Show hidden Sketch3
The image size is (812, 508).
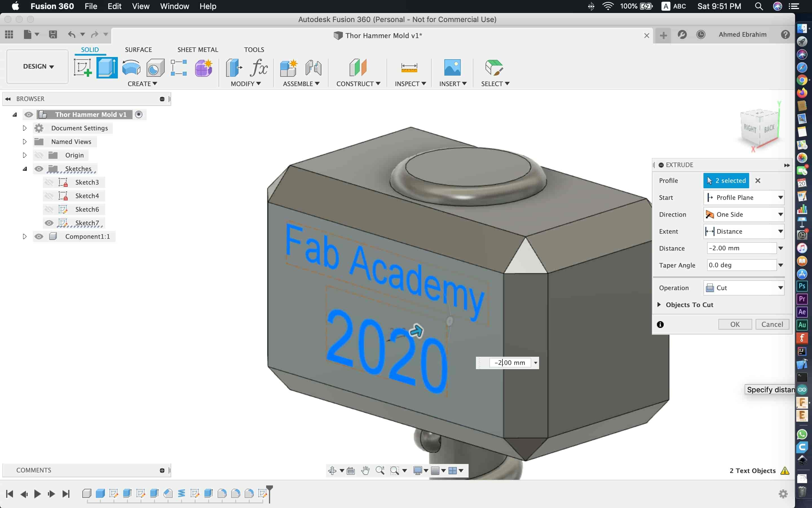point(49,182)
